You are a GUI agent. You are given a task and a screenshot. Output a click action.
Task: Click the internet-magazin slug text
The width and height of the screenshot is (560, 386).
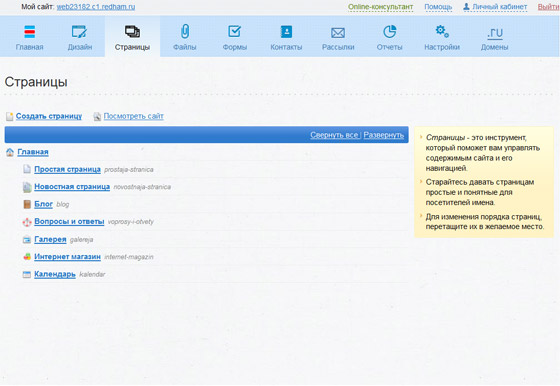click(129, 257)
